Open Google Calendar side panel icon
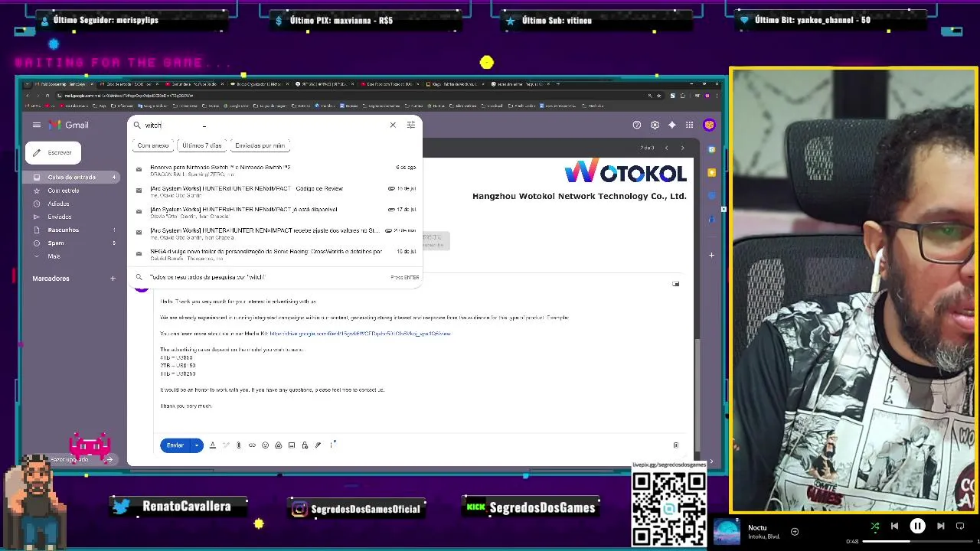980x551 pixels. pyautogui.click(x=711, y=150)
